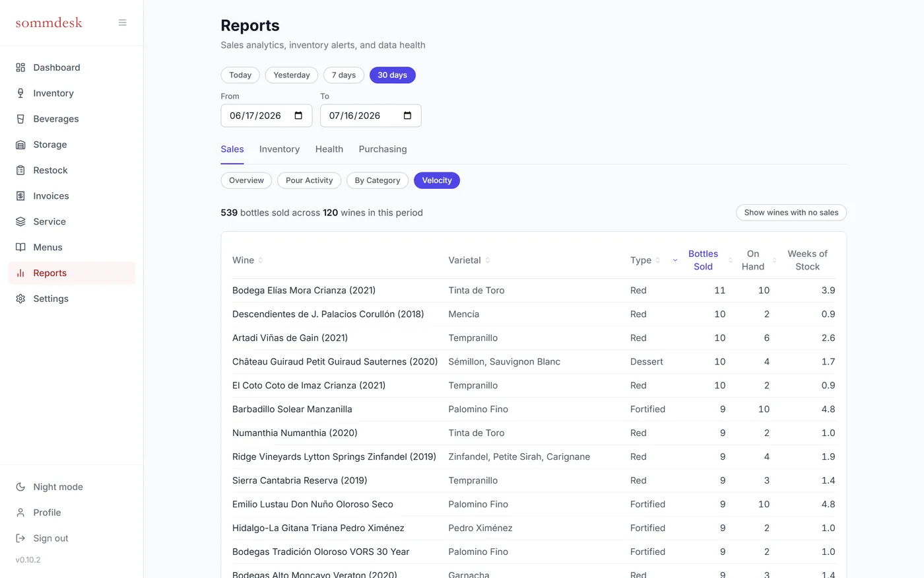
Task: Click the Inventory wine glass icon
Action: (20, 93)
